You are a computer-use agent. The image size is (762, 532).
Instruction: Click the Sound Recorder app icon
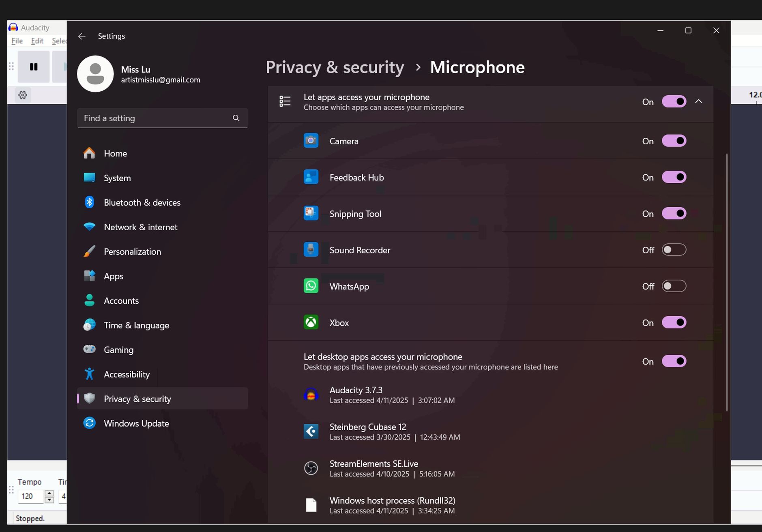coord(311,250)
